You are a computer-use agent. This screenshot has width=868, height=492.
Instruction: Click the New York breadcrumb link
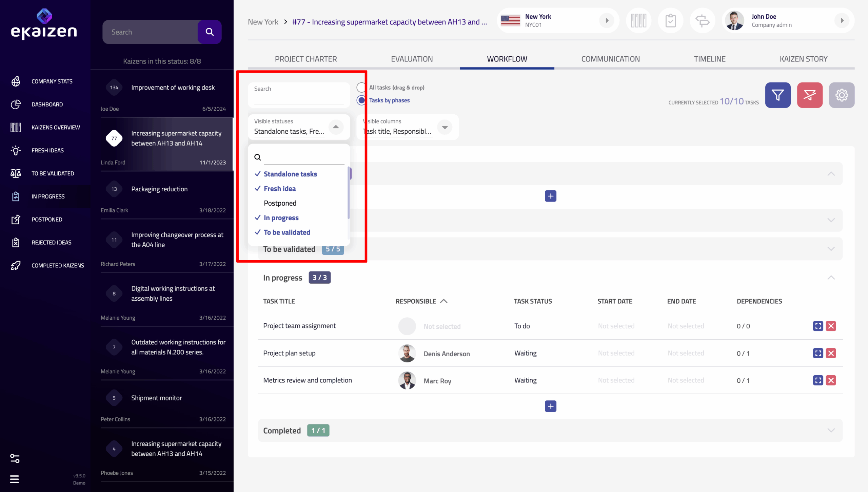263,22
